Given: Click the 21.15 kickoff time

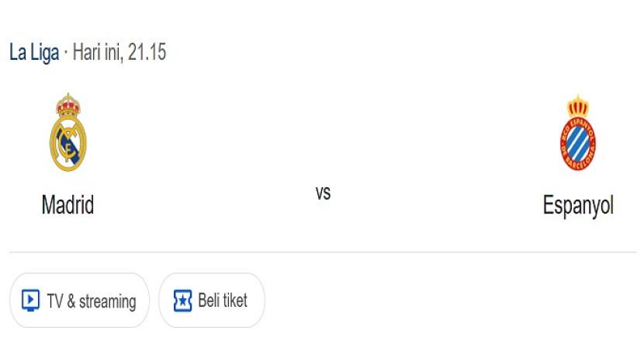Looking at the screenshot, I should click(x=147, y=53).
